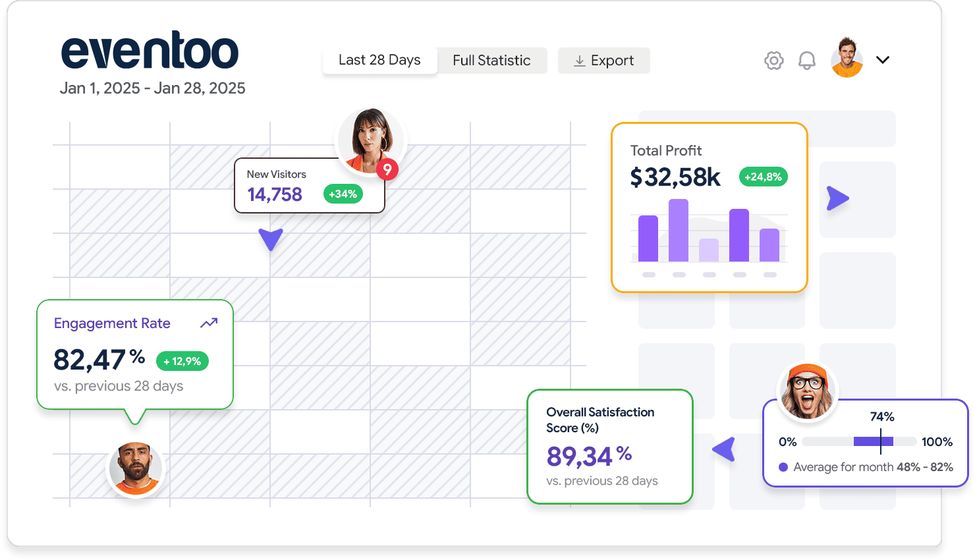Expand the user account dropdown chevron
975x560 pixels.
tap(883, 60)
